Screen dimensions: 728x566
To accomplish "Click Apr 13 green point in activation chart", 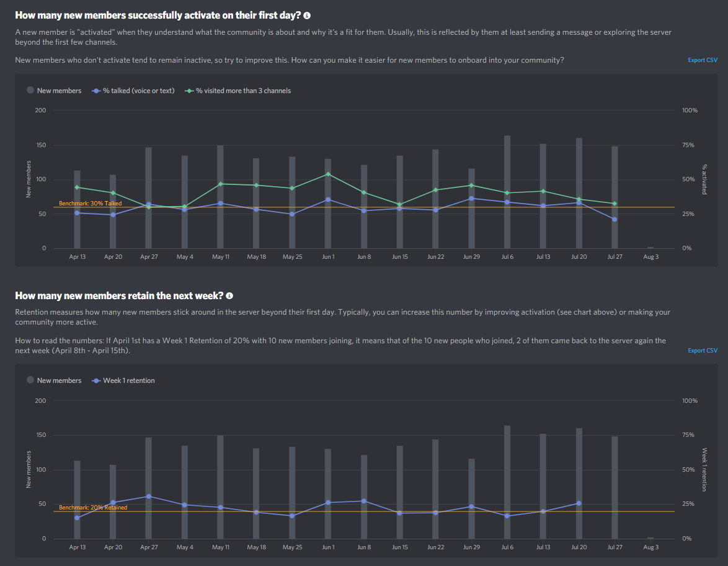I will pos(77,187).
